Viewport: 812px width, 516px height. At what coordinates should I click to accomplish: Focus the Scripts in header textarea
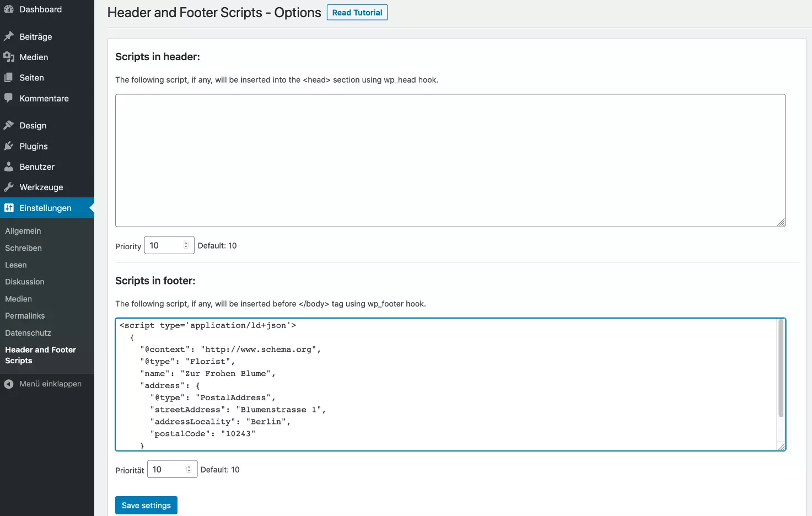(450, 160)
